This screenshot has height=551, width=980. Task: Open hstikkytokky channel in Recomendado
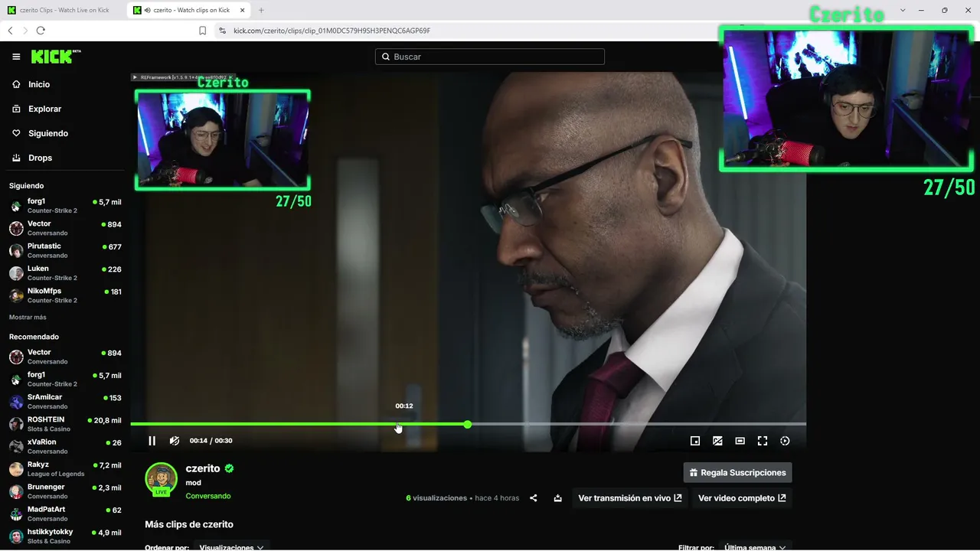[65, 536]
